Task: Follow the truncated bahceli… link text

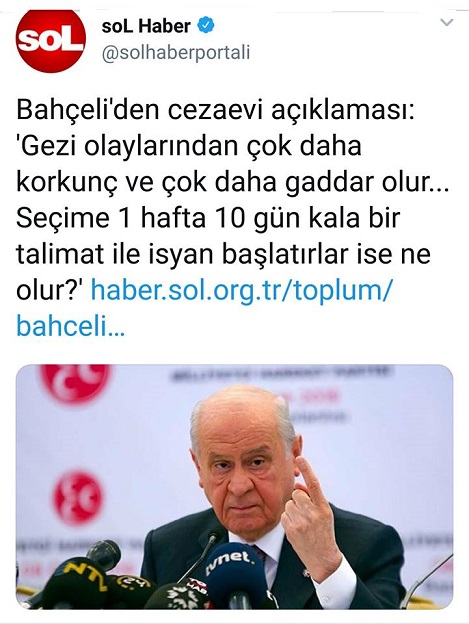Action: point(70,326)
